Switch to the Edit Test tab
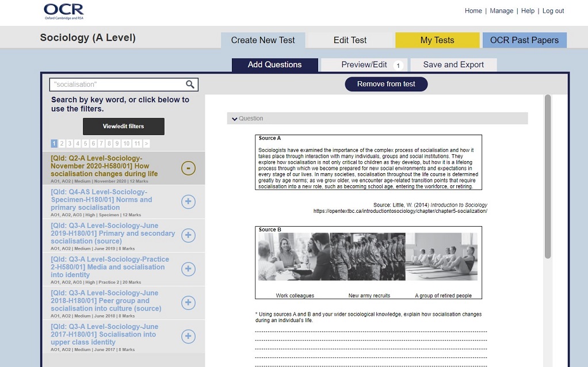The image size is (588, 367). (x=350, y=40)
